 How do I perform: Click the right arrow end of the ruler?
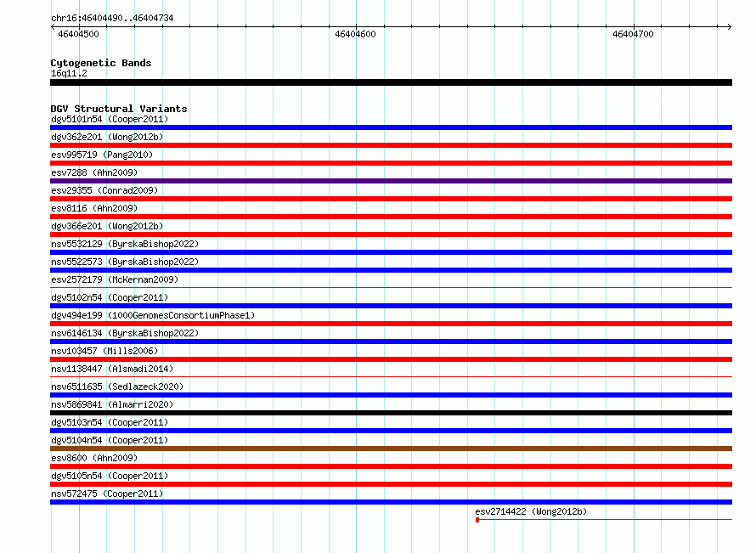[729, 26]
